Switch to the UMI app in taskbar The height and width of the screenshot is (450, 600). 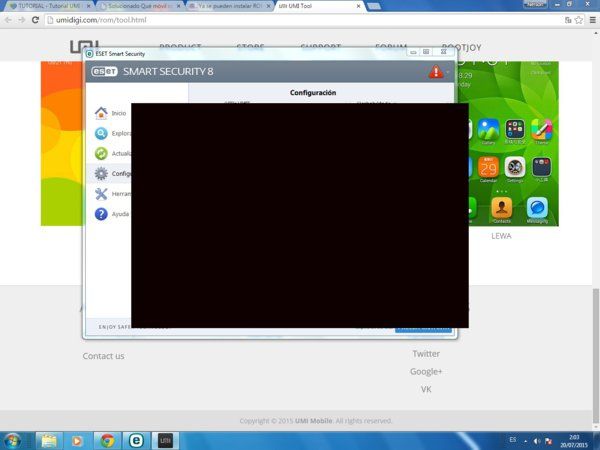click(165, 441)
